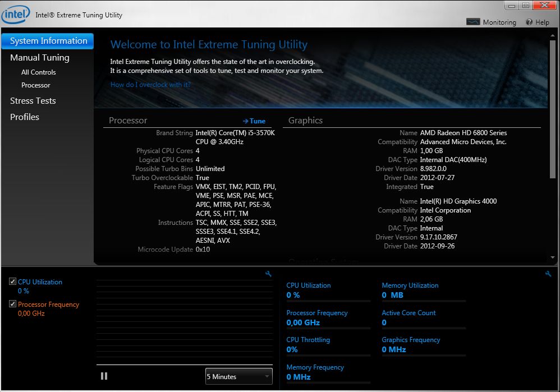This screenshot has width=560, height=392.
Task: Pause the monitoring graph
Action: [x=104, y=376]
